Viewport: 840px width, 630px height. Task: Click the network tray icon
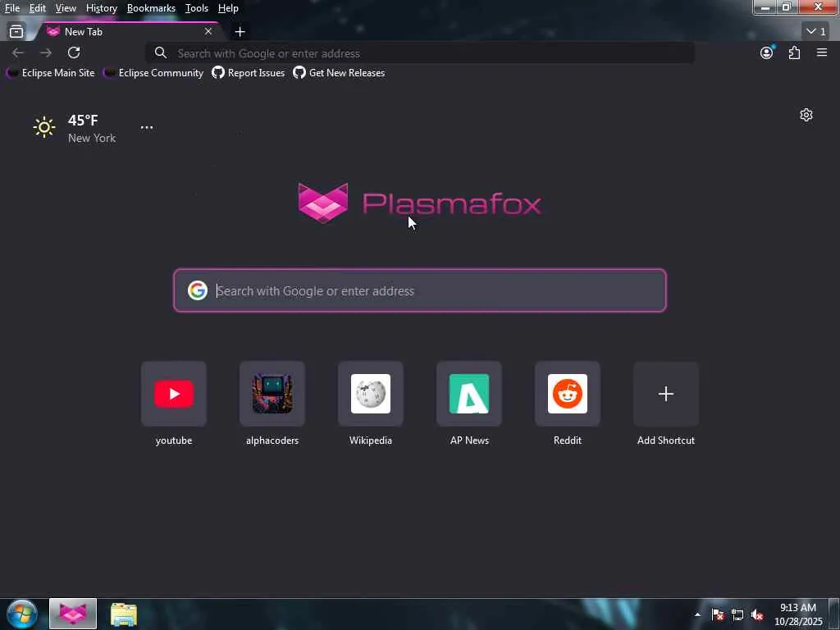[737, 614]
